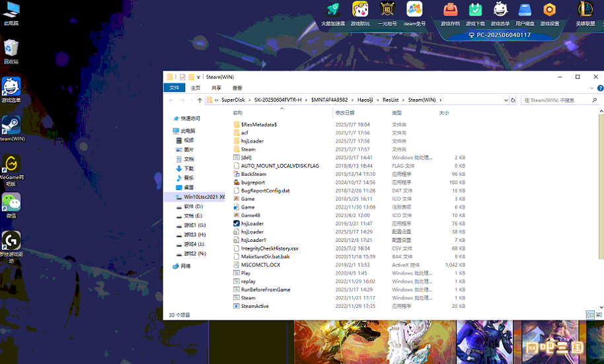Image resolution: width=604 pixels, height=364 pixels.
Task: Sort by the 修改日期 column header
Action: click(345, 113)
